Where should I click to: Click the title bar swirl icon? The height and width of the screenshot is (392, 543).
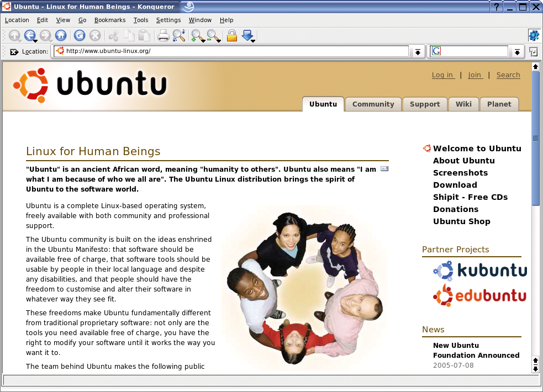[188, 6]
